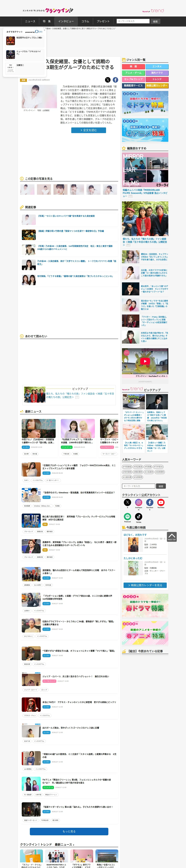
Task: Share the article on Facebook
Action: (115, 80)
